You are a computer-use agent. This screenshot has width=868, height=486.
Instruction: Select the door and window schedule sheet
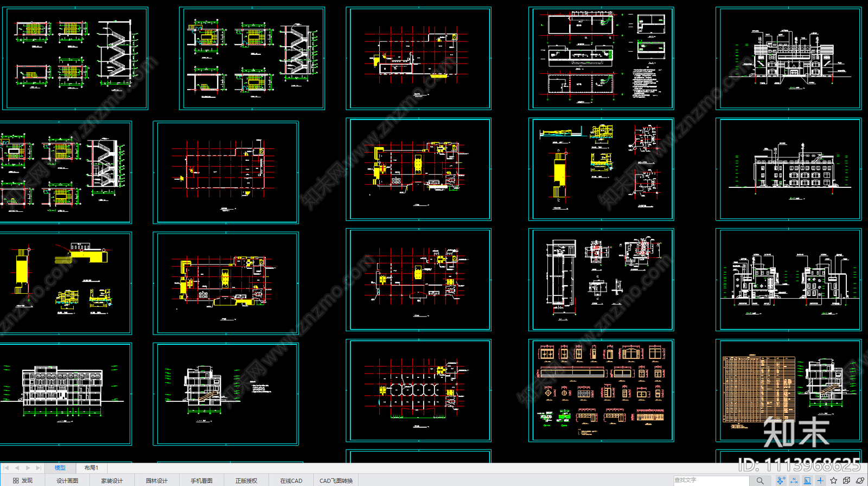601,390
